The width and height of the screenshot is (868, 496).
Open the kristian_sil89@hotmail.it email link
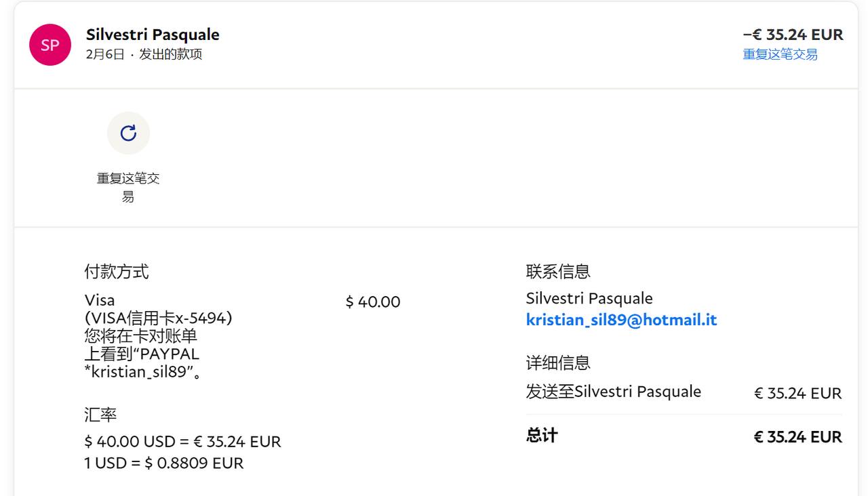point(621,320)
